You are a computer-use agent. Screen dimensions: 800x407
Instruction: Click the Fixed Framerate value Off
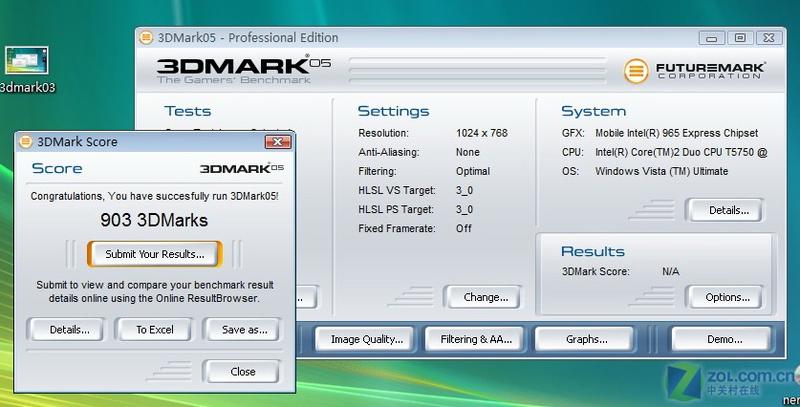pyautogui.click(x=463, y=228)
